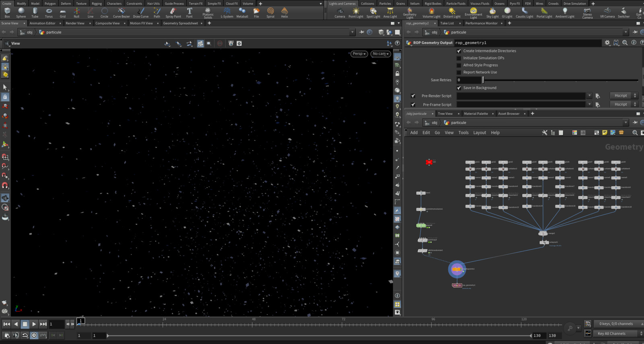Select the Metaball tool
The width and height of the screenshot is (644, 344).
(x=242, y=13)
